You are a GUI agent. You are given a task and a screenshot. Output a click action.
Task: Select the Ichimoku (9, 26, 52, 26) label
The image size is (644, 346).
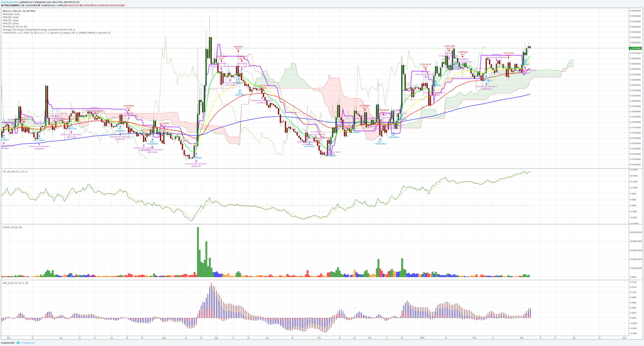[15, 27]
